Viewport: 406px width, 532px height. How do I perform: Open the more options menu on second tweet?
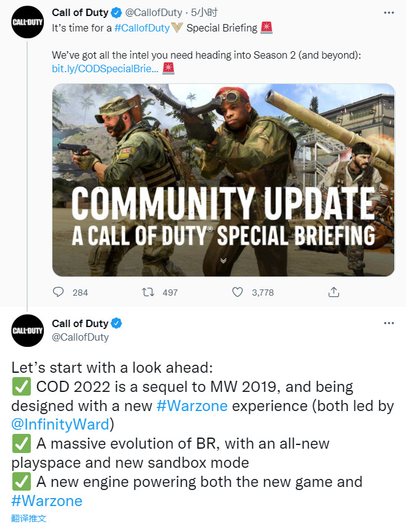point(389,323)
